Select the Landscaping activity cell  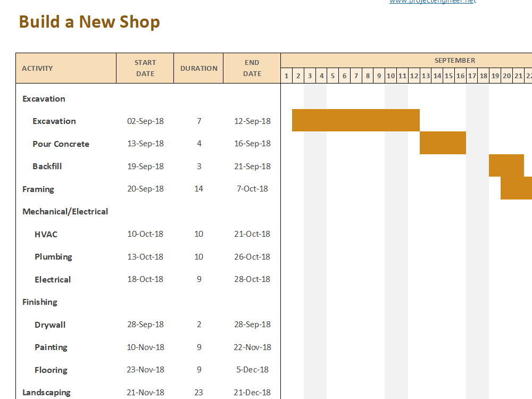46,393
